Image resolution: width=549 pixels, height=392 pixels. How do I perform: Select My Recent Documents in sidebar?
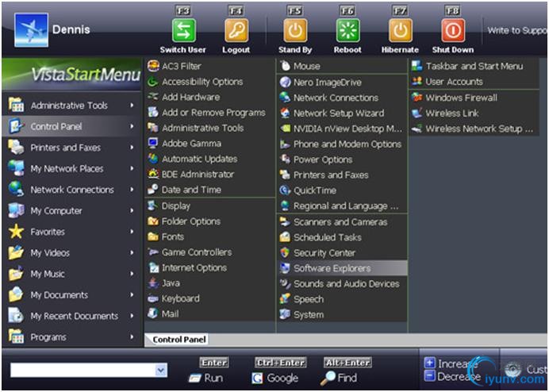pos(71,316)
